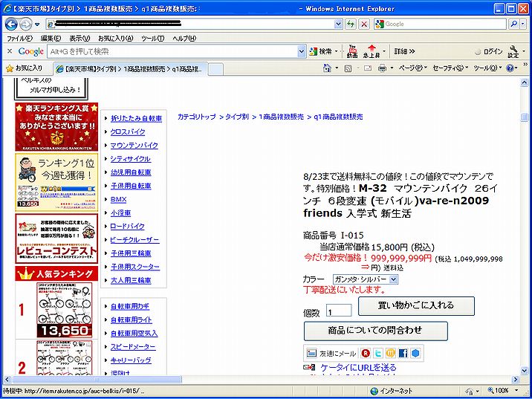Click the 友達にメール mail icon
This screenshot has width=532, height=399.
(x=331, y=353)
